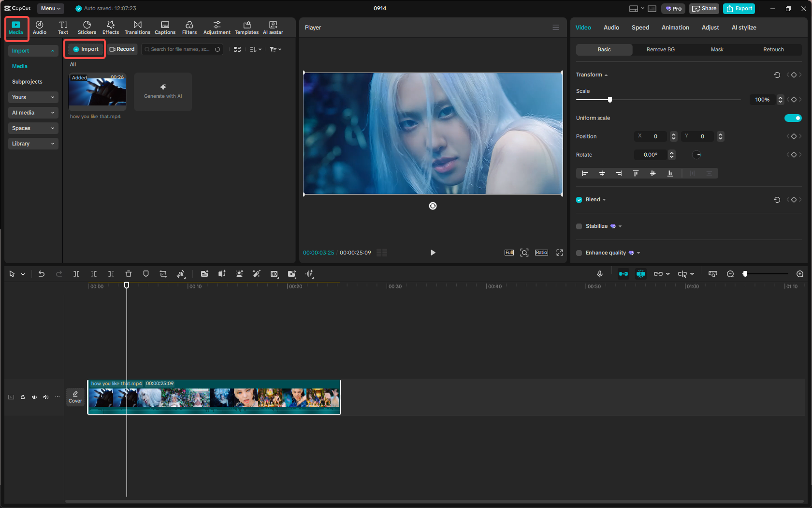Image resolution: width=812 pixels, height=508 pixels.
Task: Switch to the Remove BG tab
Action: tap(660, 49)
